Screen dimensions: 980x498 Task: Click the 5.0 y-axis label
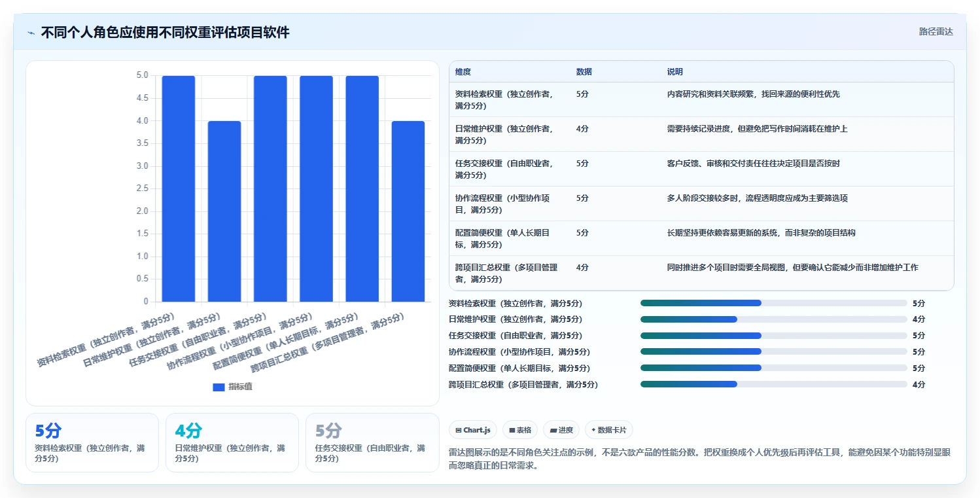pos(142,76)
